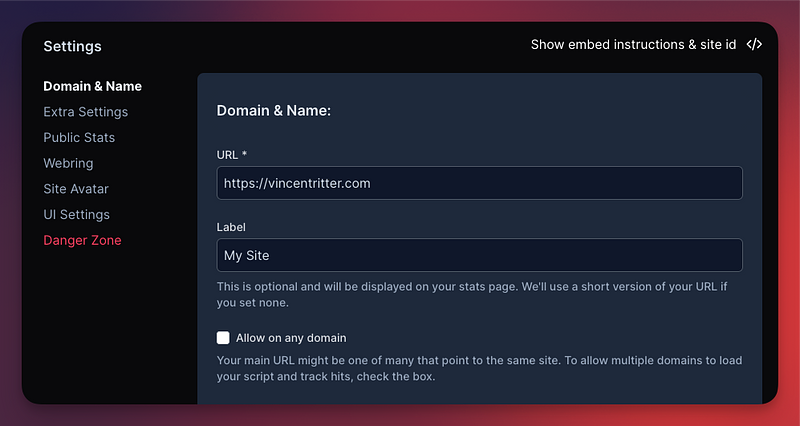Enable Allow on any domain checkbox
This screenshot has height=426, width=800.
coord(223,338)
